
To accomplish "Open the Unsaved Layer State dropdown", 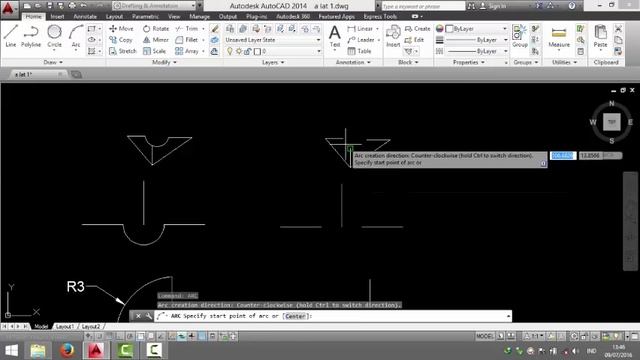I will tap(273, 40).
